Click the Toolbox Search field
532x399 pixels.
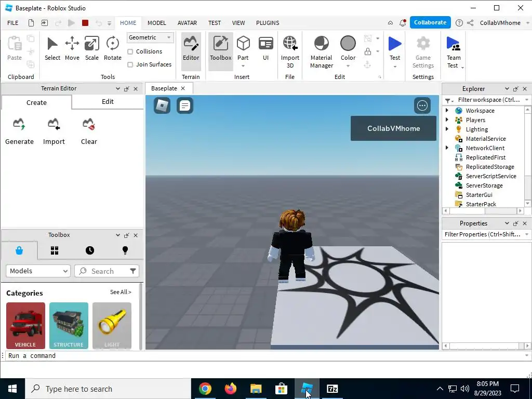102,271
